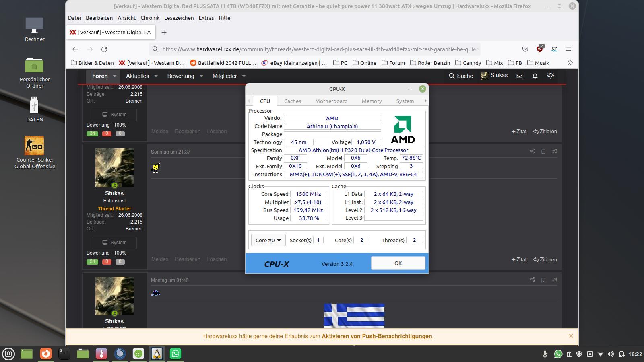The width and height of the screenshot is (644, 362).
Task: Open the eBay Kleinanzeigen bookmark
Action: [x=294, y=63]
